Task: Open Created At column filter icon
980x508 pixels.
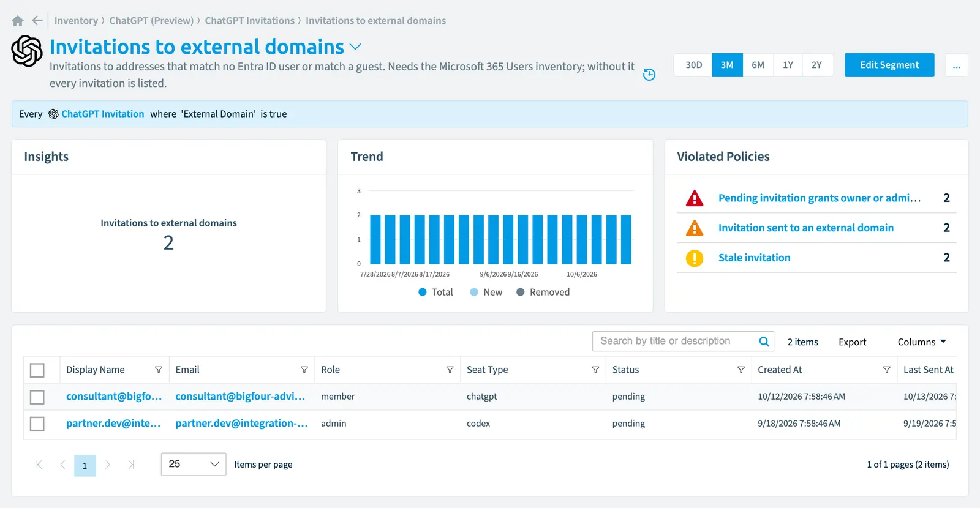Action: pyautogui.click(x=886, y=370)
